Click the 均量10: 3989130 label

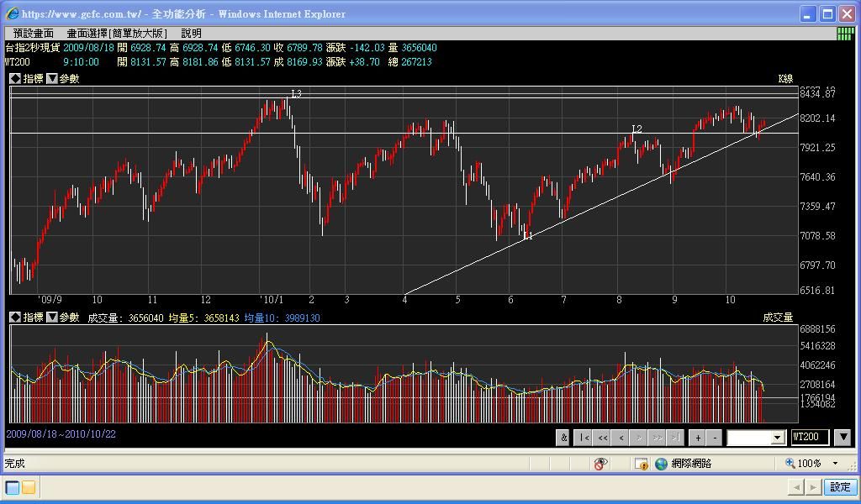pyautogui.click(x=283, y=318)
